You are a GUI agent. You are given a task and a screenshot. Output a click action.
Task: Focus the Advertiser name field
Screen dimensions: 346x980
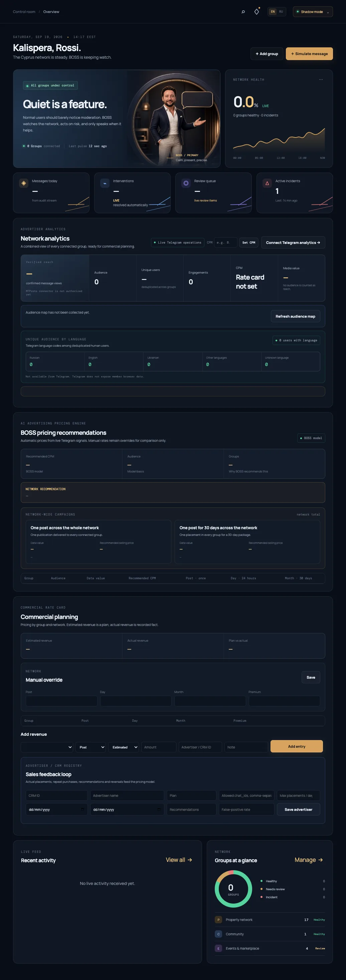click(127, 795)
